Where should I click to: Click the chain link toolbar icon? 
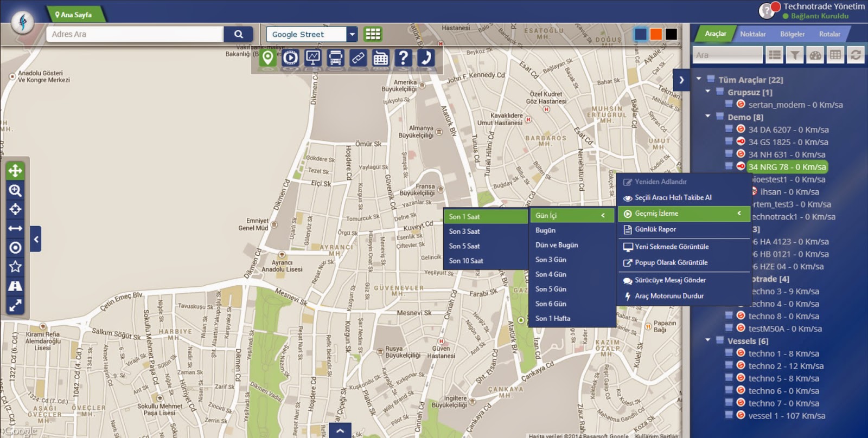coord(358,57)
